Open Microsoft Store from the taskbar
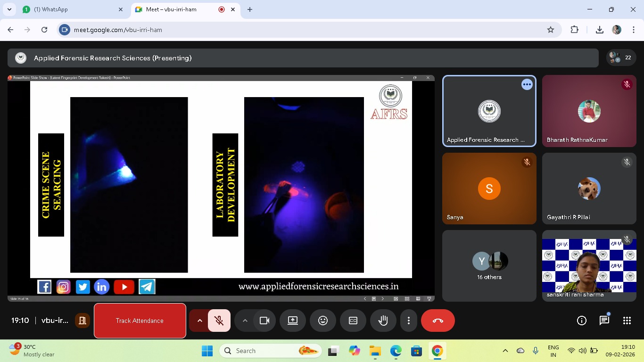This screenshot has height=362, width=644. (x=416, y=351)
